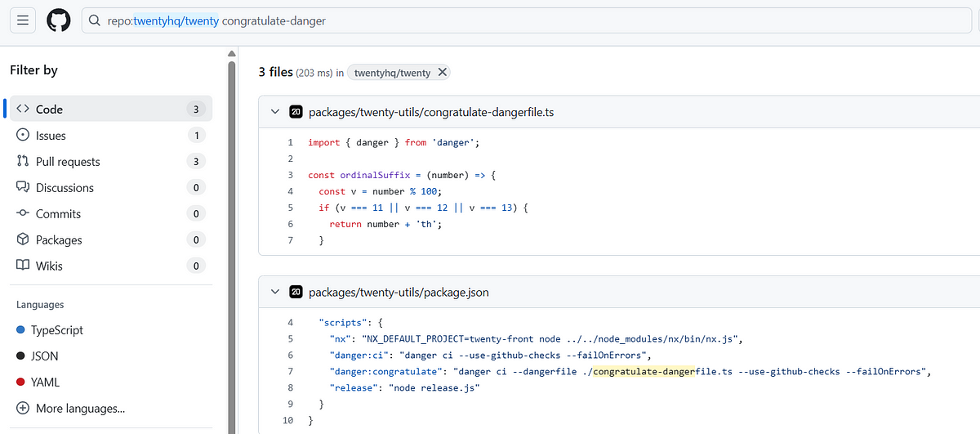Collapse the congratulate-dangerfile.ts result

(274, 112)
